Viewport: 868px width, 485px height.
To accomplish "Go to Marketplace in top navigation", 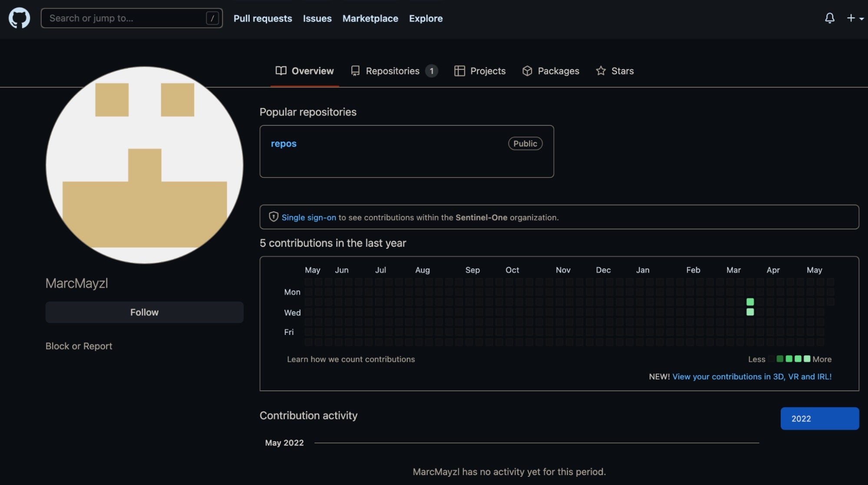I will pos(370,18).
